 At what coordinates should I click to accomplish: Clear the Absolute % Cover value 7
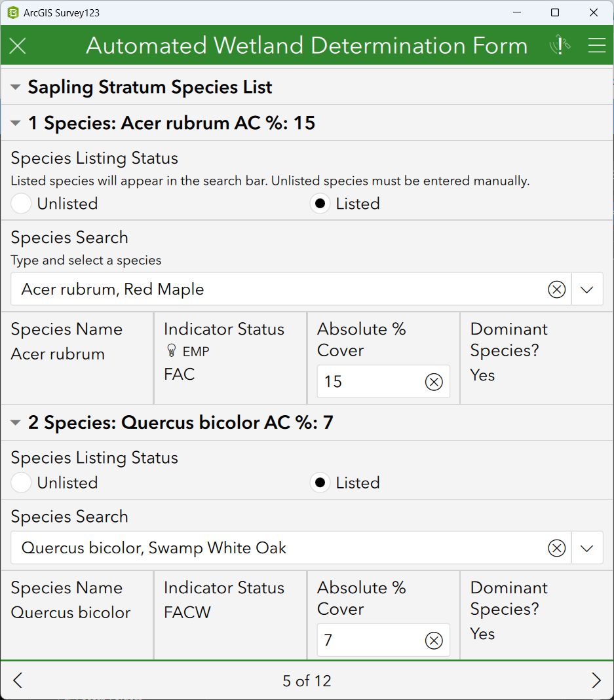click(434, 640)
